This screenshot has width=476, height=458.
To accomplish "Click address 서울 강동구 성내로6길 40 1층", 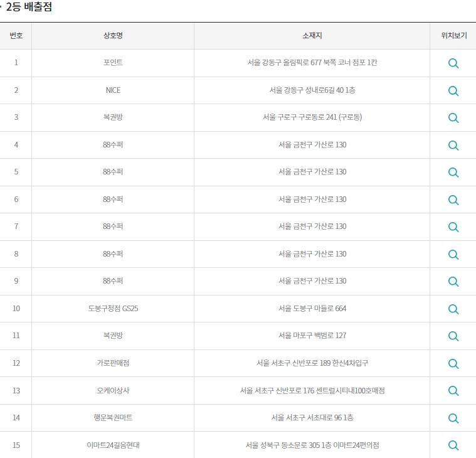I will pos(312,90).
